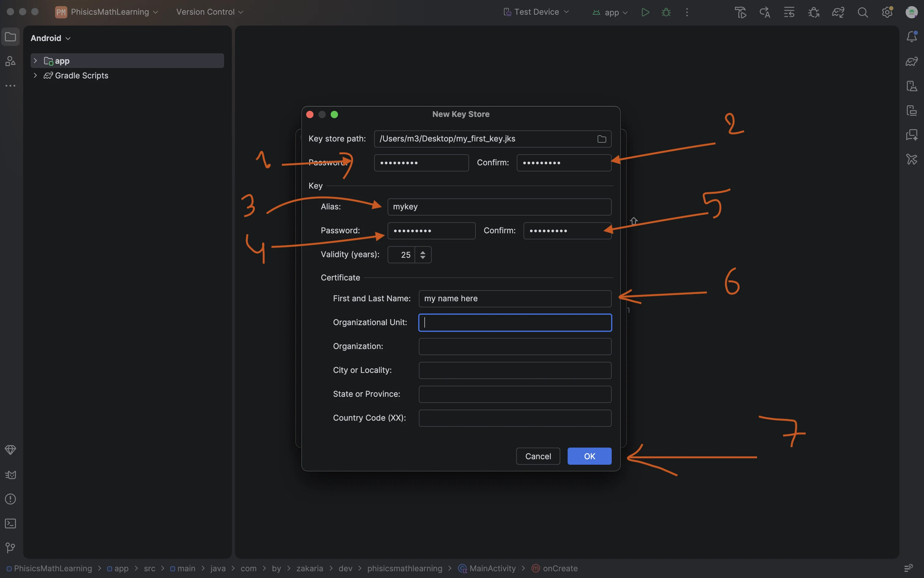
Task: Open the Notifications bell panel
Action: click(x=911, y=37)
